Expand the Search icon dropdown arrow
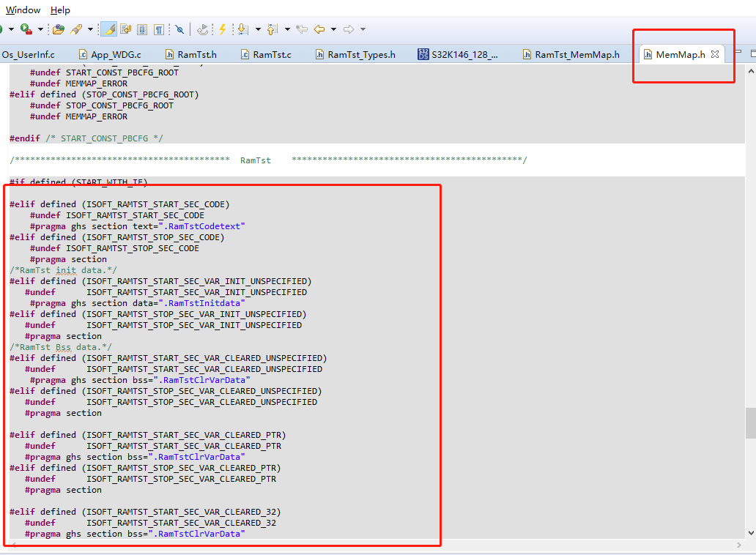This screenshot has height=555, width=756. point(90,29)
